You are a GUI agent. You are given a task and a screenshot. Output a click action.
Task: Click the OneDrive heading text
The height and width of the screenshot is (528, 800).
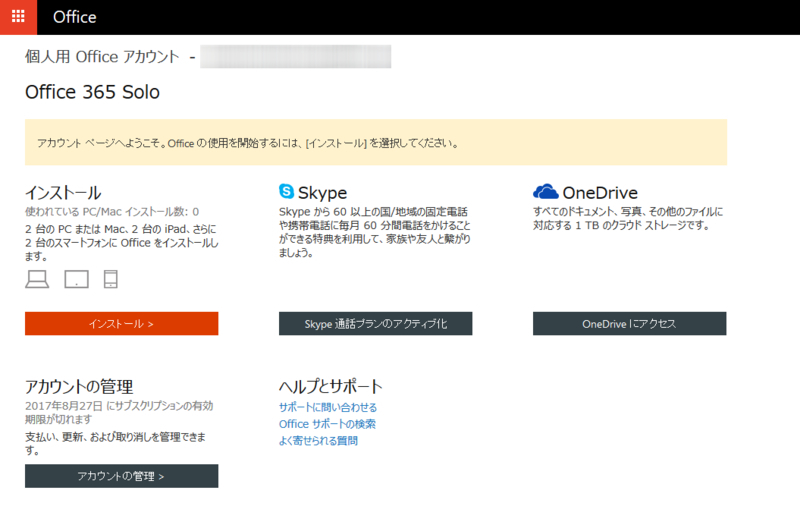pyautogui.click(x=600, y=193)
